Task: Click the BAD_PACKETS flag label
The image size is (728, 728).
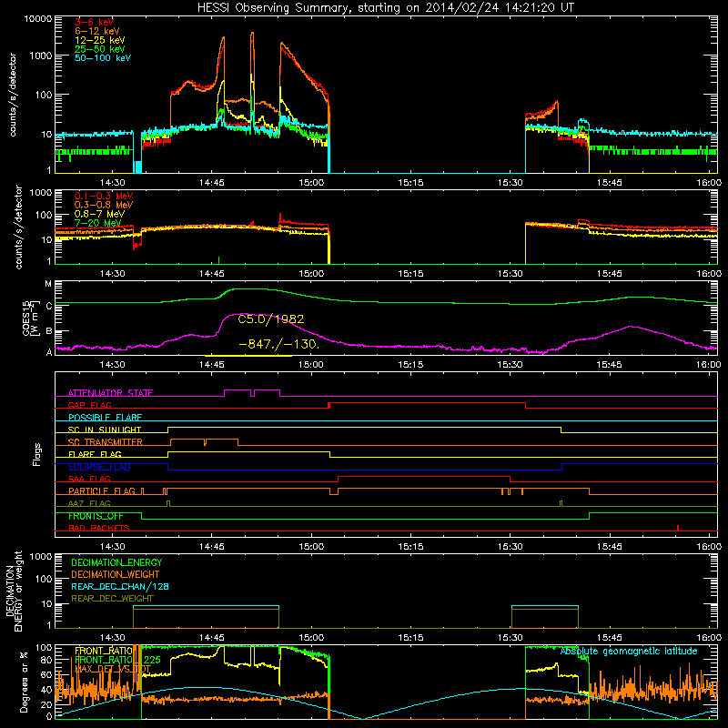Action: 99,529
